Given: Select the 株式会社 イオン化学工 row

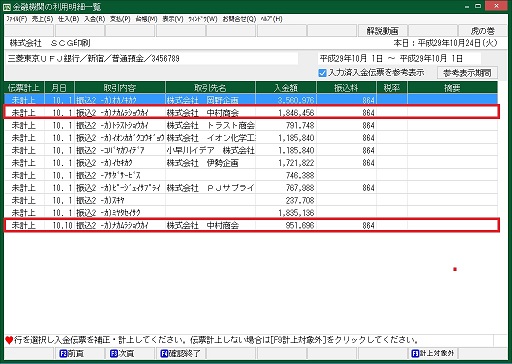Looking at the screenshot, I should coord(251,138).
